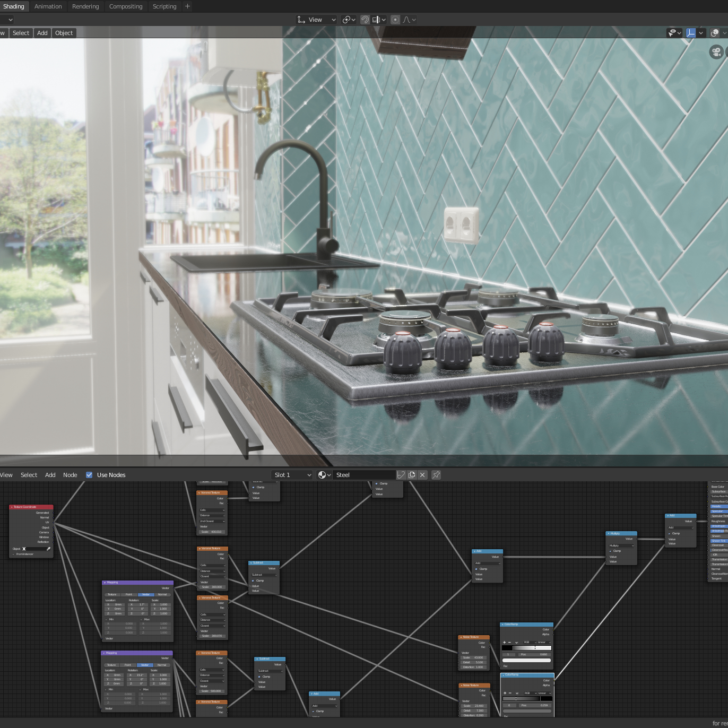This screenshot has width=728, height=728.
Task: Click the Object menu in viewport header
Action: (64, 33)
